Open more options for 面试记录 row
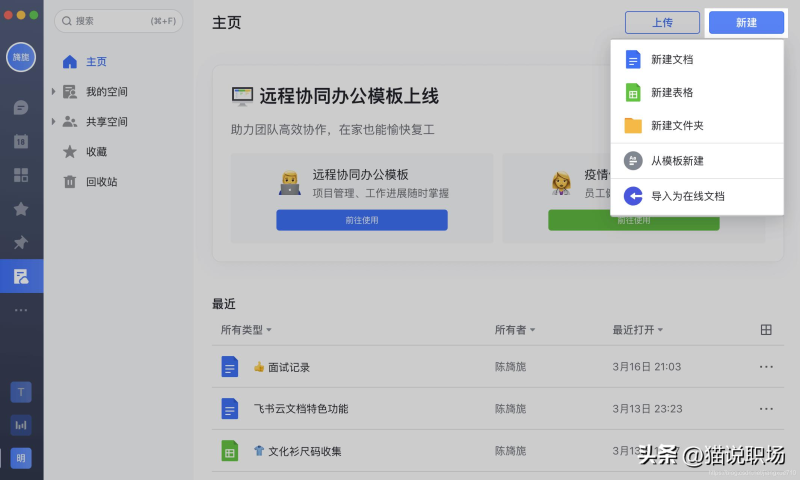This screenshot has height=480, width=800. (x=766, y=367)
